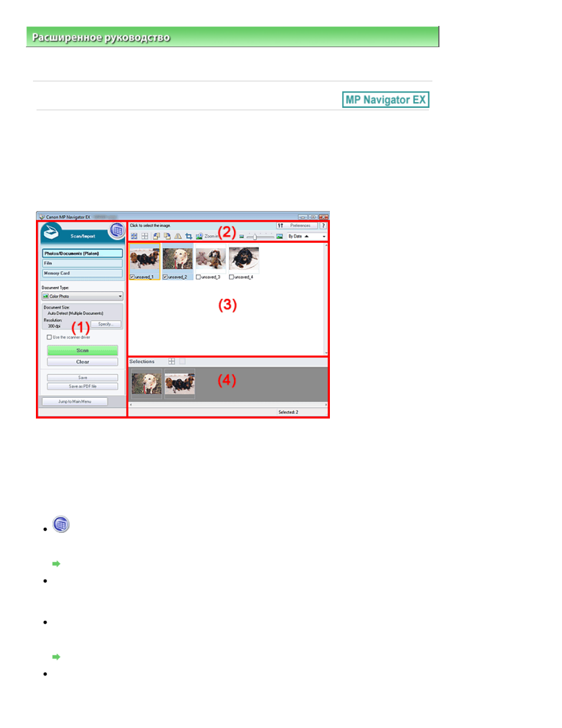562x728 pixels.
Task: Click the green Scan button
Action: click(x=82, y=350)
